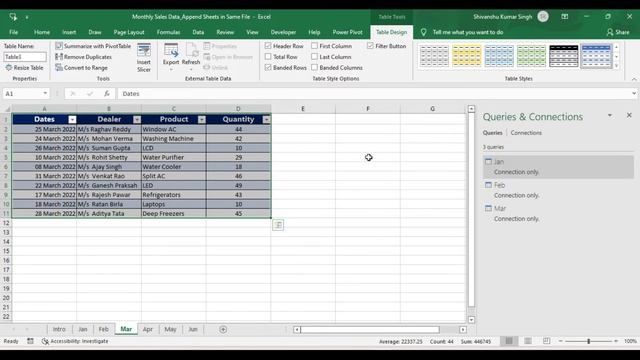Image resolution: width=640 pixels, height=360 pixels.
Task: Select the Jan query entry
Action: pos(558,167)
